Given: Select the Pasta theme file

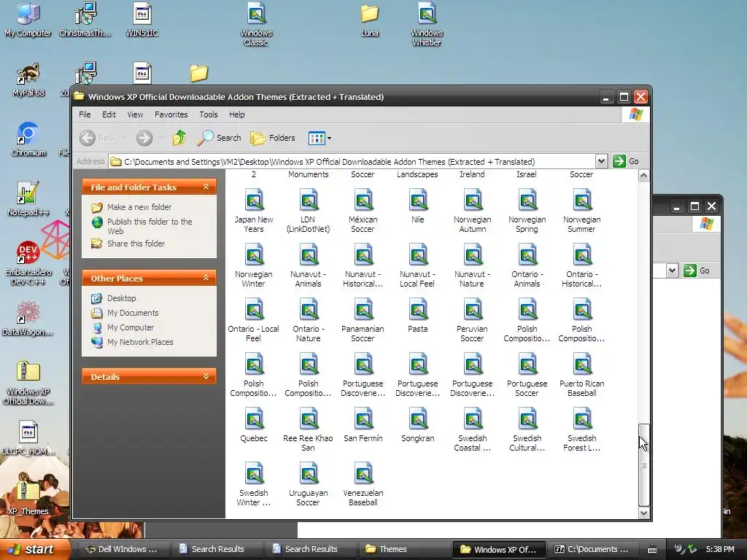Looking at the screenshot, I should coord(418,315).
